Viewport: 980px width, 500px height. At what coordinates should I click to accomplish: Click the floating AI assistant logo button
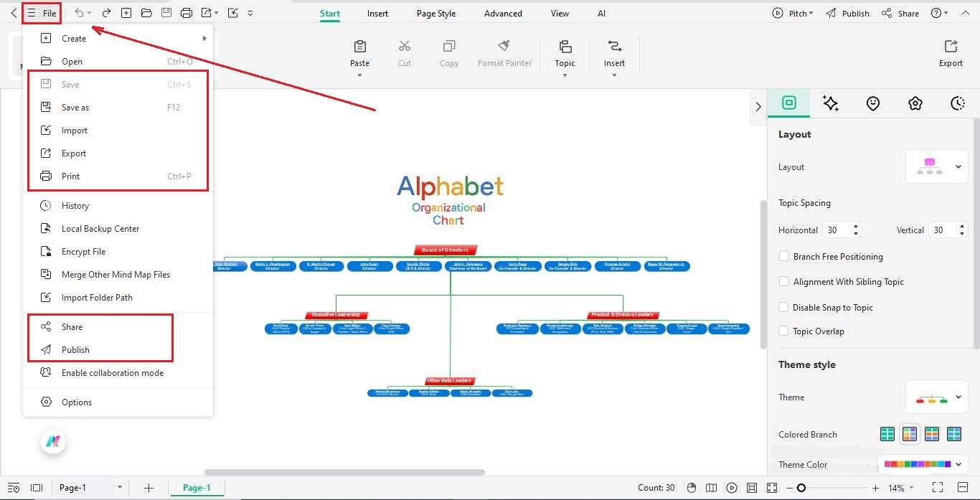click(53, 441)
